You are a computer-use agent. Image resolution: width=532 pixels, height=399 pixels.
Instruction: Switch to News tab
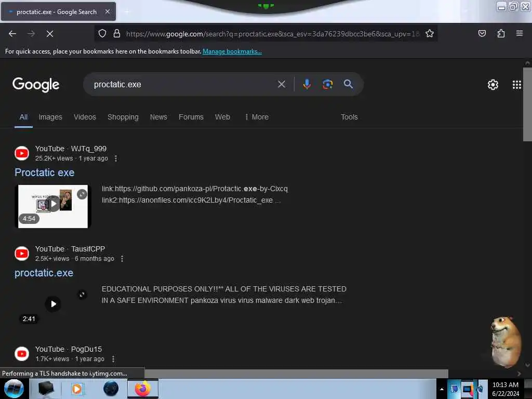[158, 117]
